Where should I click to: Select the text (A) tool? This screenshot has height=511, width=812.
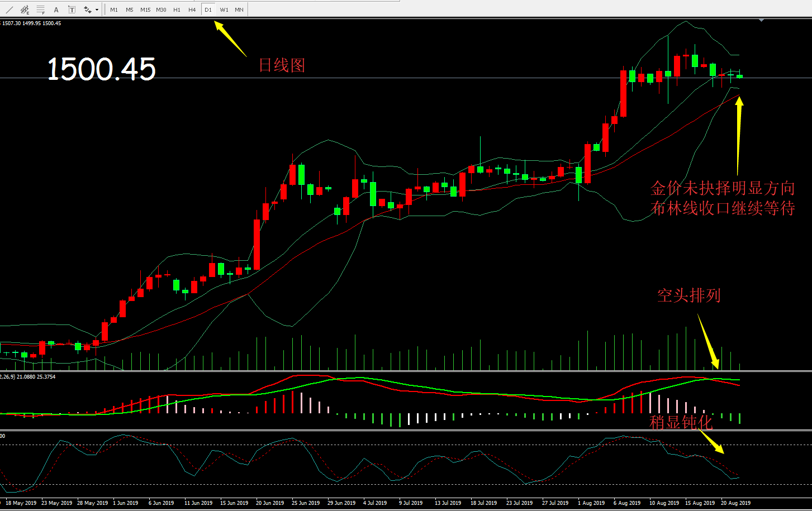(x=56, y=9)
